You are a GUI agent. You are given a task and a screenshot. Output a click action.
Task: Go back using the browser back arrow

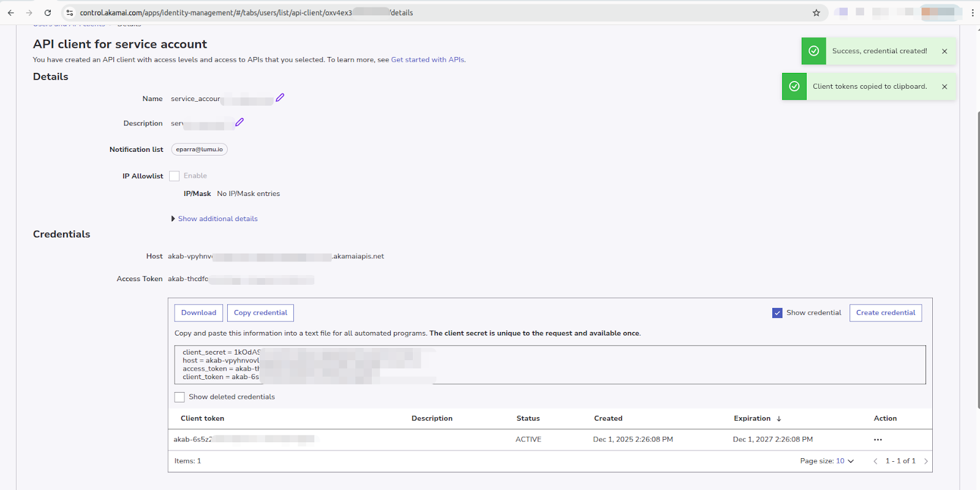pyautogui.click(x=11, y=13)
